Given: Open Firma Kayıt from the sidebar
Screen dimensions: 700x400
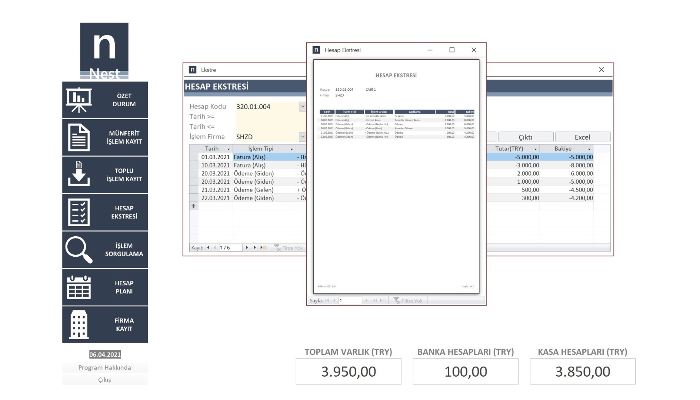Looking at the screenshot, I should click(105, 325).
